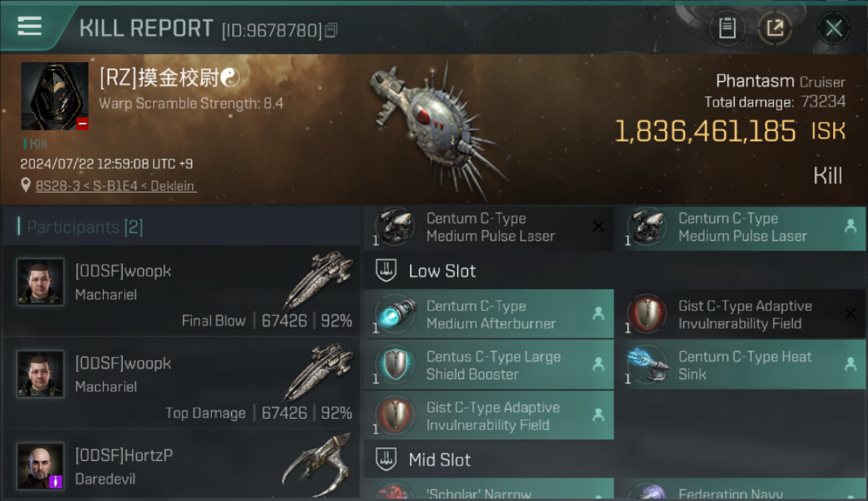Open the hamburger main menu
This screenshot has height=501, width=868.
click(29, 27)
